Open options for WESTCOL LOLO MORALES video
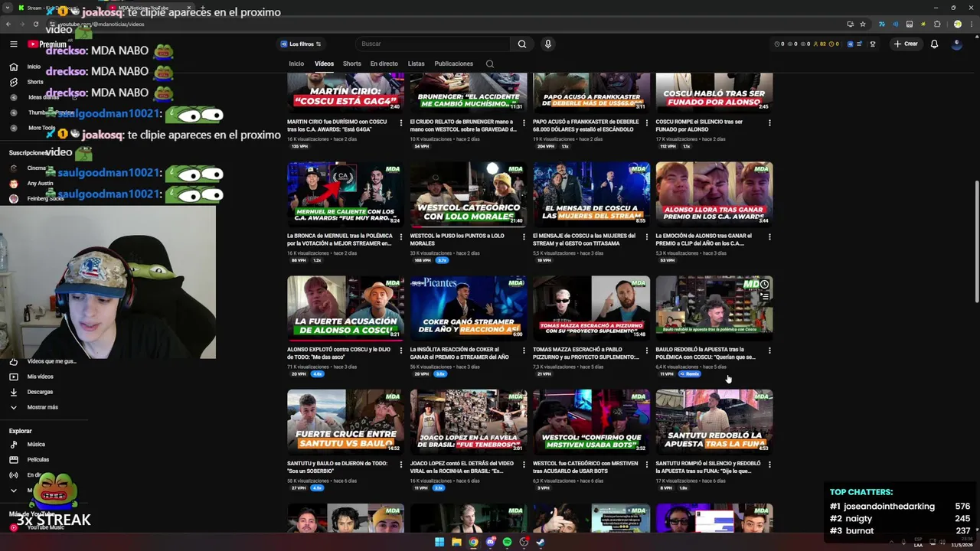This screenshot has height=551, width=980. (524, 236)
